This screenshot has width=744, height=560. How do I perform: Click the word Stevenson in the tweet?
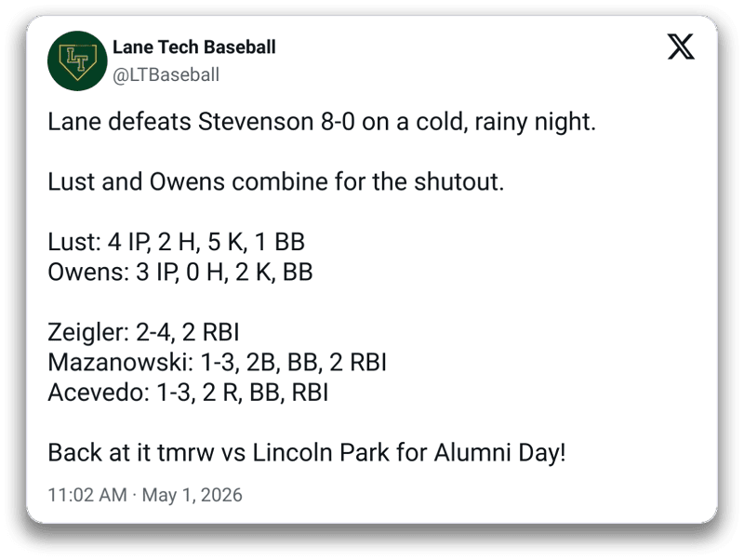click(256, 122)
